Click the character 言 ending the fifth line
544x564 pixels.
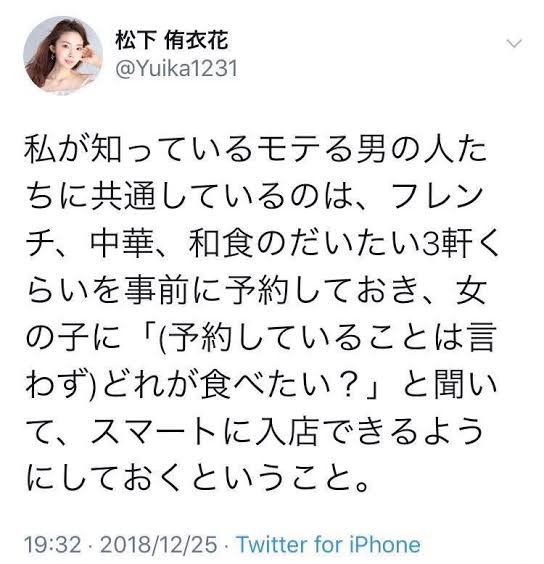click(481, 337)
